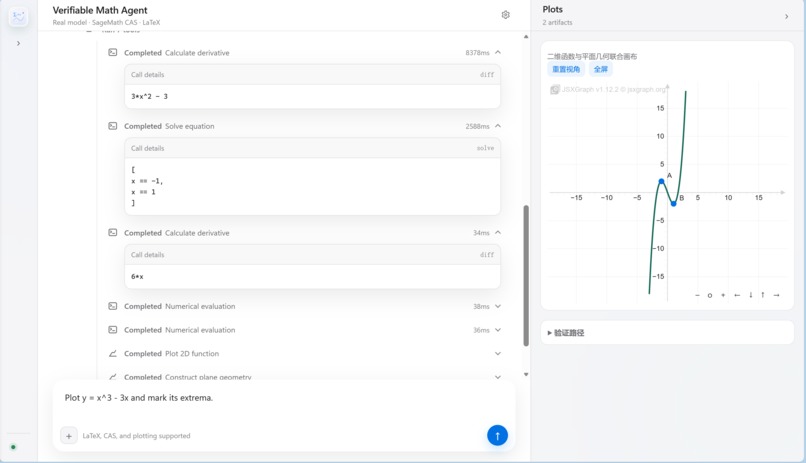Click the green status dot in sidebar
The width and height of the screenshot is (806, 463).
tap(13, 447)
